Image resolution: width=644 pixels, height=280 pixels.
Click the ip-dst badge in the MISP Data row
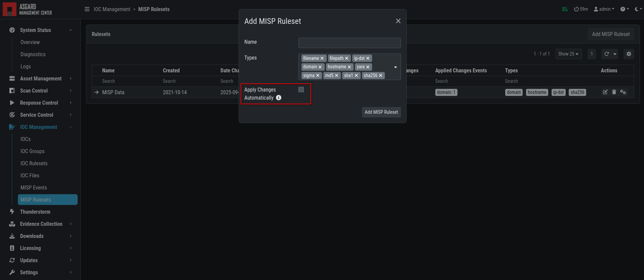pos(558,92)
